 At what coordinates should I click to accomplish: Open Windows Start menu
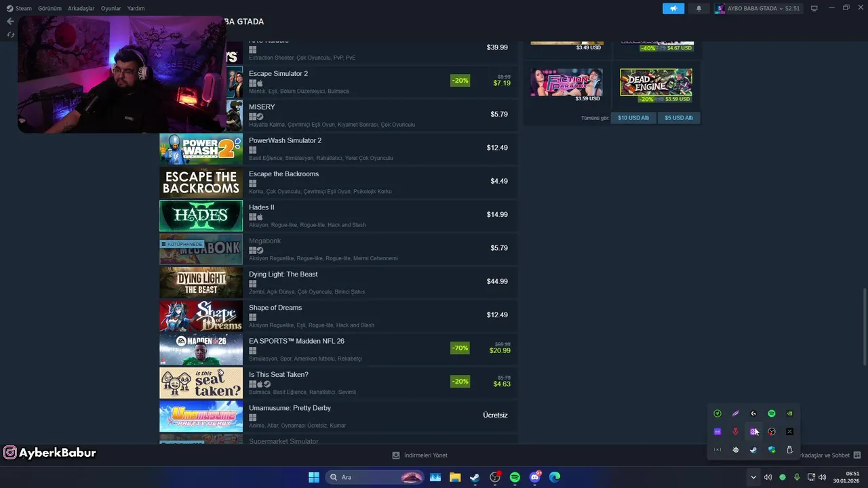pyautogui.click(x=314, y=477)
